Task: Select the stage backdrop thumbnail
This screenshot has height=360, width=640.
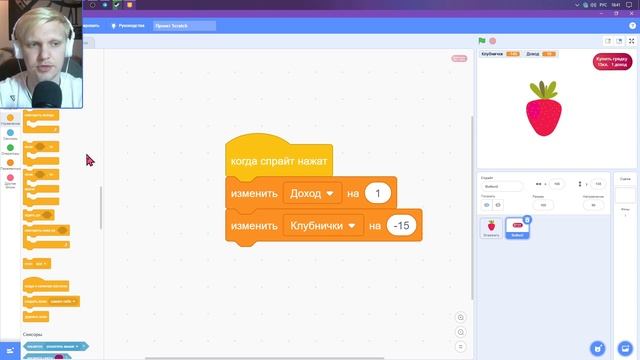Action: click(625, 195)
